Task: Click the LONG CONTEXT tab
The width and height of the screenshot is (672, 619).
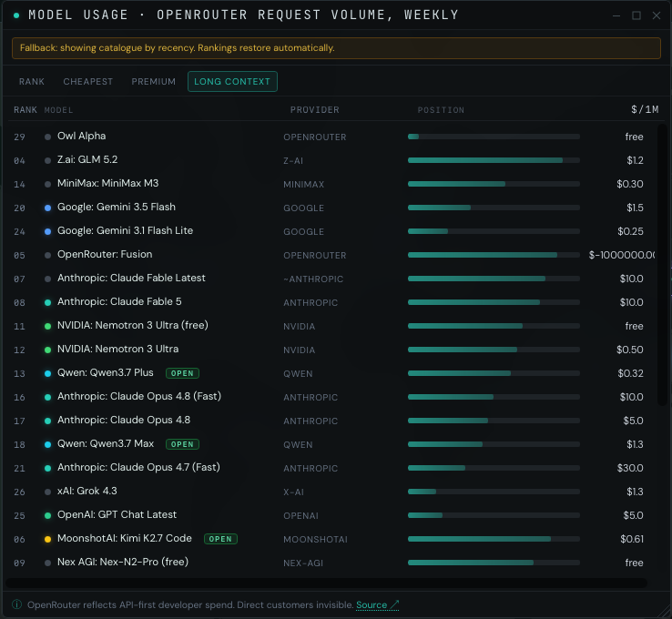Action: [x=232, y=81]
